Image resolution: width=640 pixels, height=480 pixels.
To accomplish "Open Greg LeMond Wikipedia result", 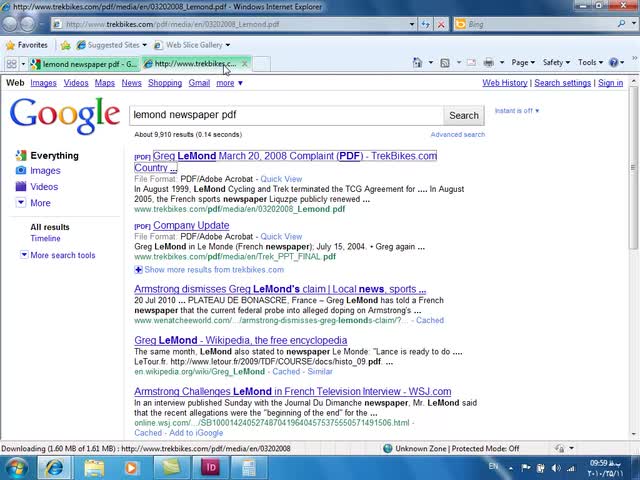I will 240,340.
